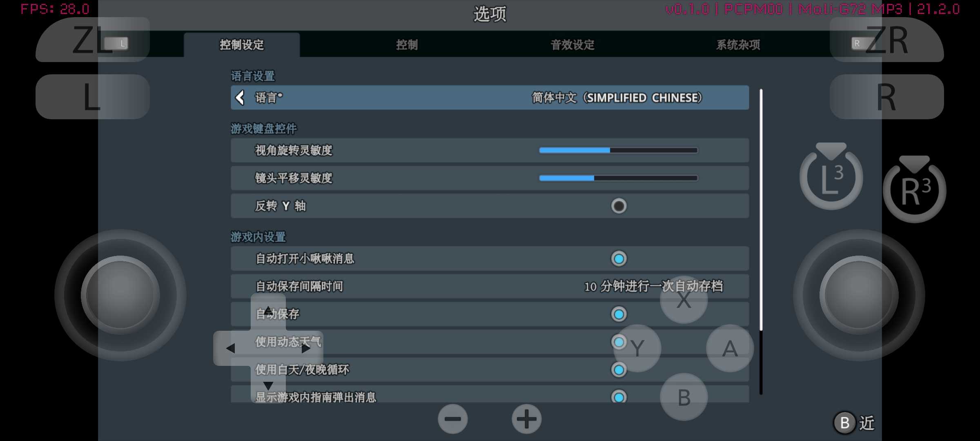This screenshot has height=441, width=980.
Task: Tap the minus button overlay
Action: coord(453,419)
